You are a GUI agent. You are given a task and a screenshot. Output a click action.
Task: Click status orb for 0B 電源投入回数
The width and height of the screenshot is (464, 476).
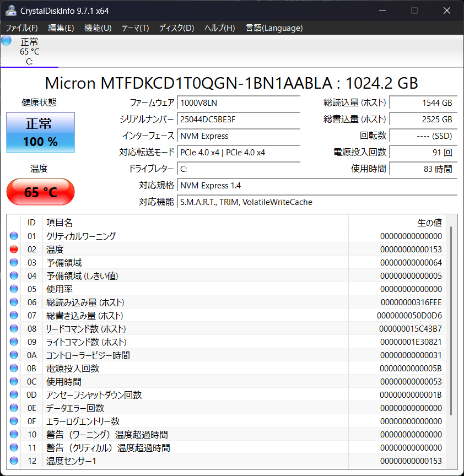[14, 368]
